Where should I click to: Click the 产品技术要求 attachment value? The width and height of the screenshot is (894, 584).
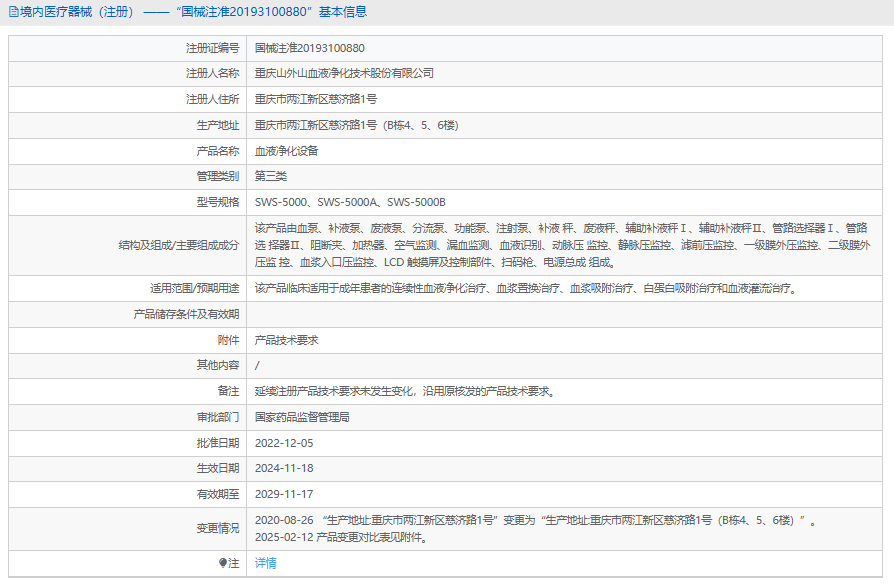[286, 340]
